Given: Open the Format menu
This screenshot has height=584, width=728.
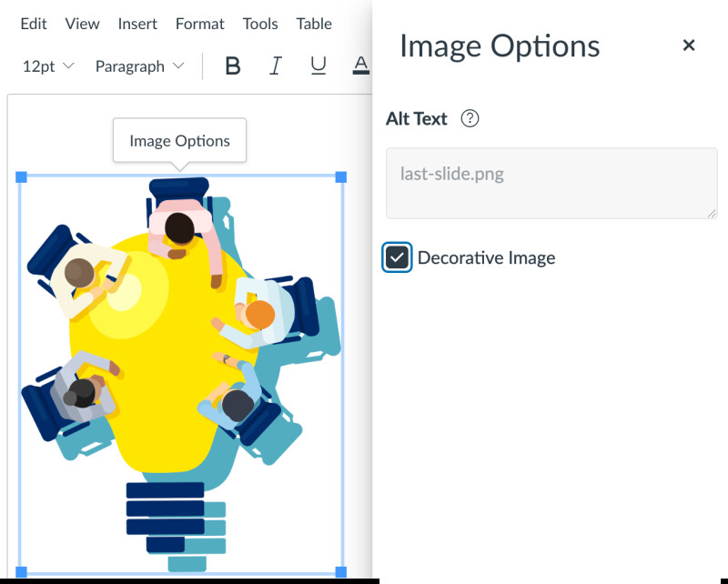Looking at the screenshot, I should 199,24.
